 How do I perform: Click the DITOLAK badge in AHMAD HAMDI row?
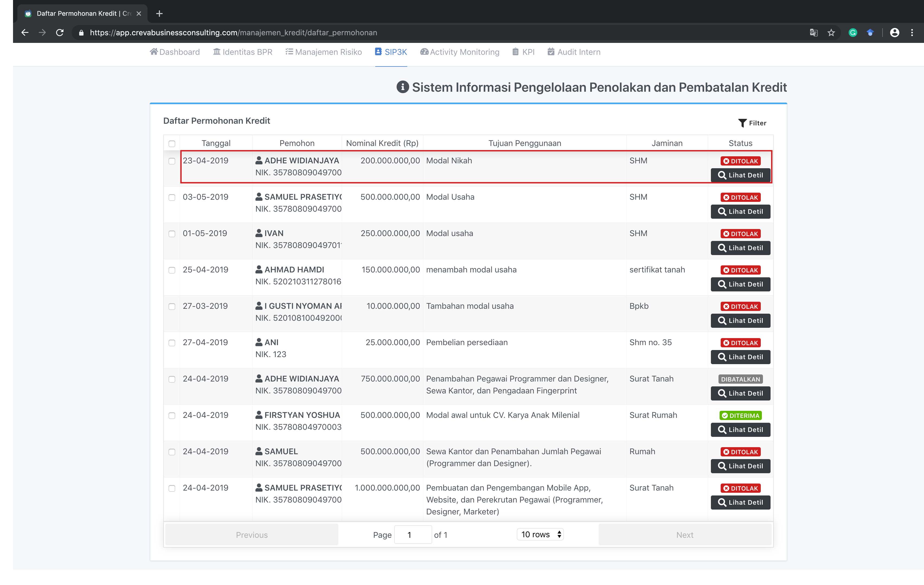(740, 270)
